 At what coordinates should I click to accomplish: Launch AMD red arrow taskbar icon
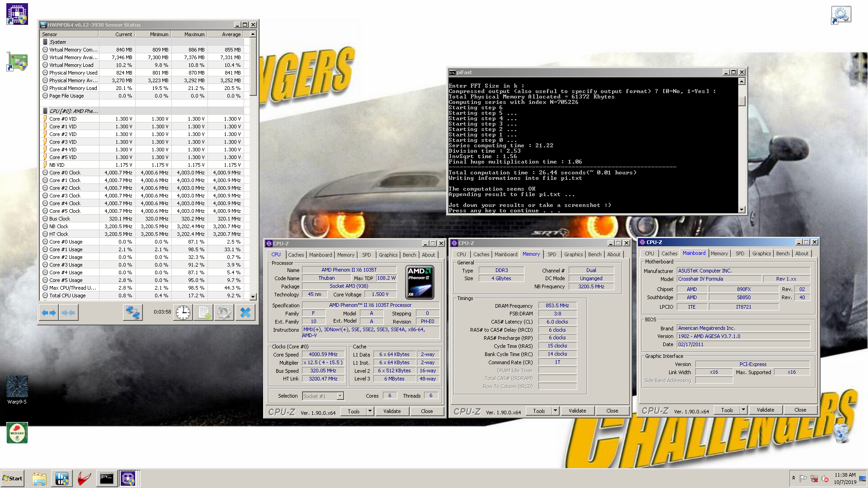pos(84,479)
